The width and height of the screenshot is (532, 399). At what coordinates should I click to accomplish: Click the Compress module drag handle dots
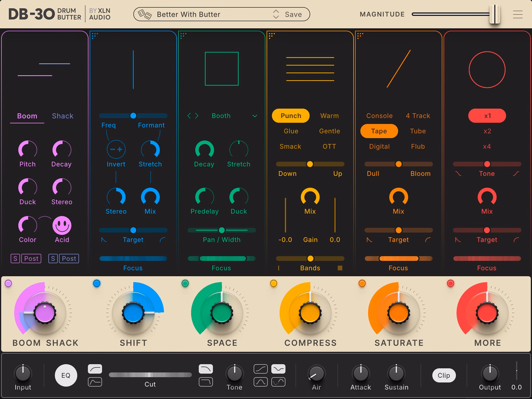[272, 36]
